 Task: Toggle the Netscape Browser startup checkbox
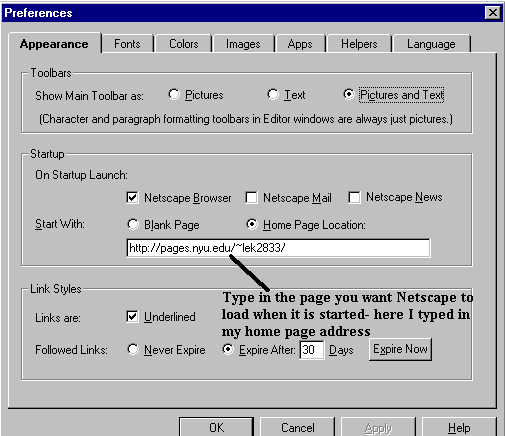coord(132,197)
